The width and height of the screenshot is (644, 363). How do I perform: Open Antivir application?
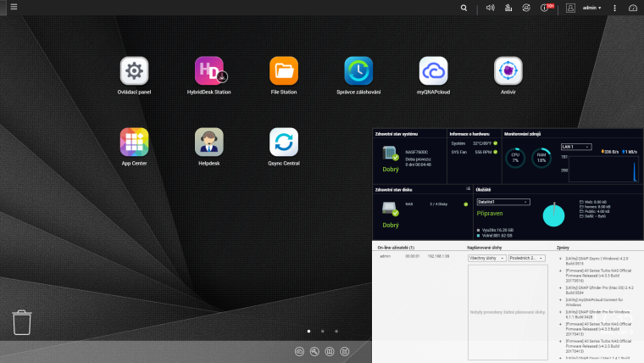coord(508,75)
